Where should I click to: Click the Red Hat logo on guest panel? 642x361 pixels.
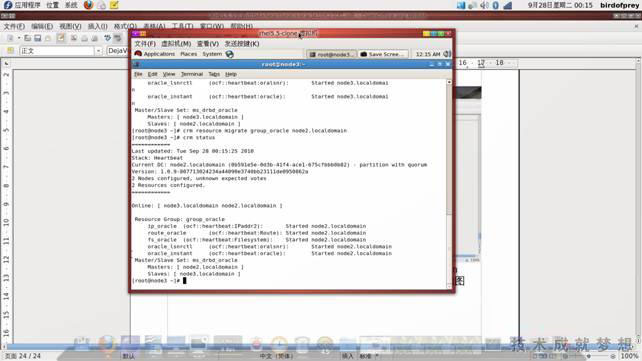[x=138, y=54]
